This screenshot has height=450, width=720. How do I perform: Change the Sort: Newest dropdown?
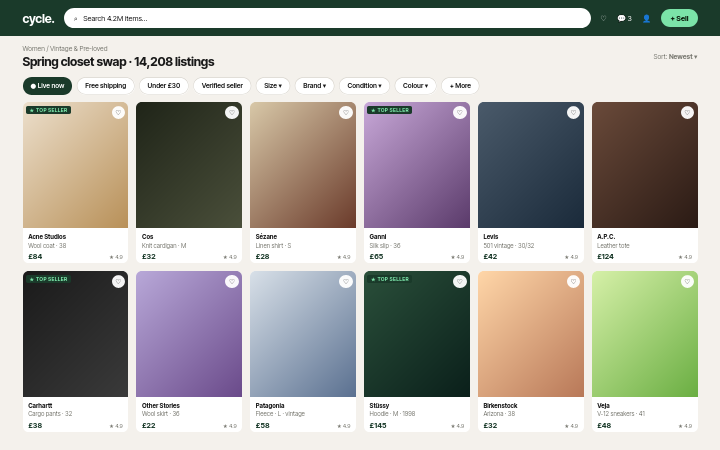point(675,57)
